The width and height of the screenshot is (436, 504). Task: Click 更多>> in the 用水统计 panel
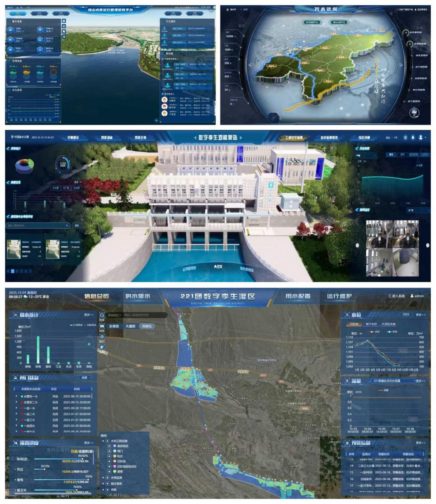click(x=88, y=315)
